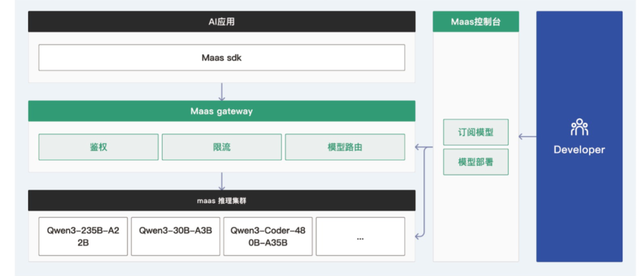Choose the Qwen3-Coder-480B-A35B model box
Screen dimensions: 644x276
click(268, 237)
